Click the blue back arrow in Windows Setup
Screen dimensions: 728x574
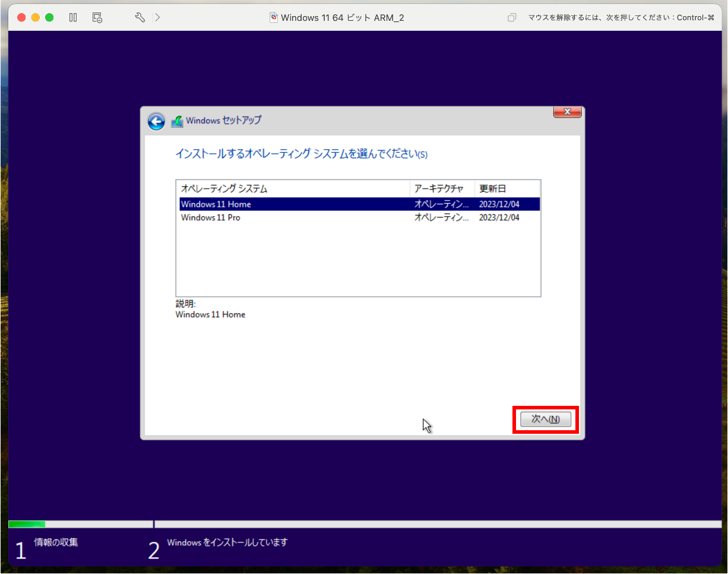(x=156, y=121)
